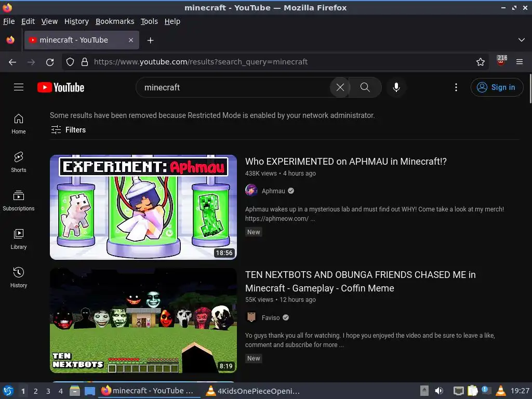Click the Faviso channel avatar
Image resolution: width=532 pixels, height=399 pixels.
(251, 317)
